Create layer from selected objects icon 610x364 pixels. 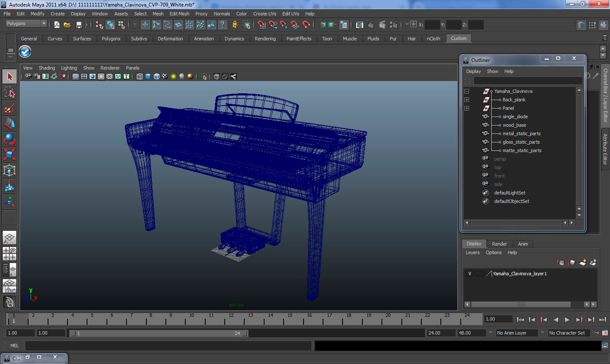pos(593,263)
